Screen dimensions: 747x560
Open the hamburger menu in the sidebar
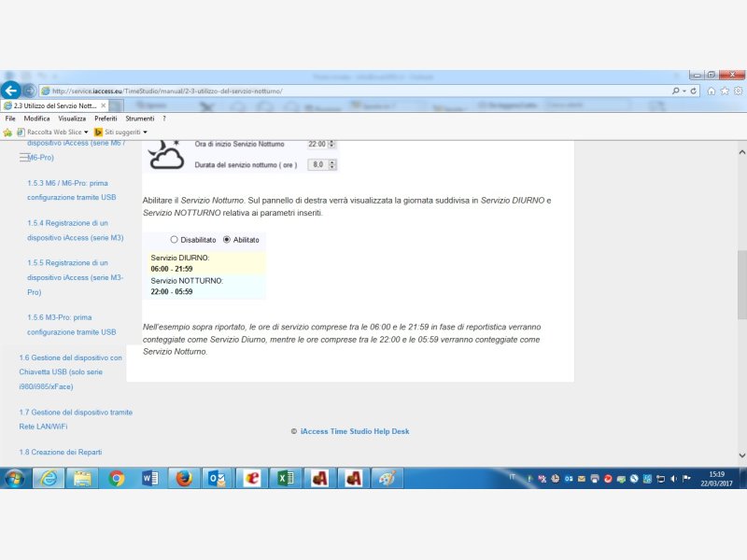click(x=25, y=158)
